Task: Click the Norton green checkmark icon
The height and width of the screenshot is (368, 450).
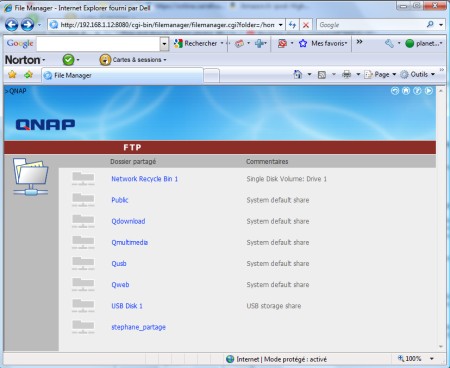Action: 68,60
